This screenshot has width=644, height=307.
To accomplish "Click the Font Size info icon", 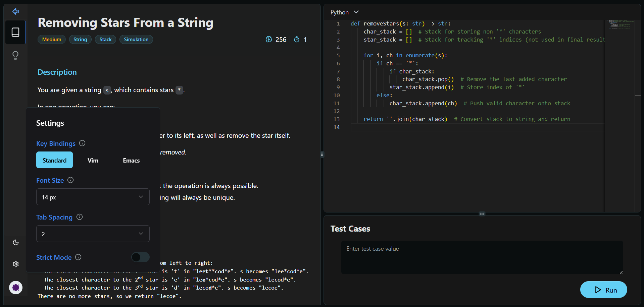I will pyautogui.click(x=70, y=180).
